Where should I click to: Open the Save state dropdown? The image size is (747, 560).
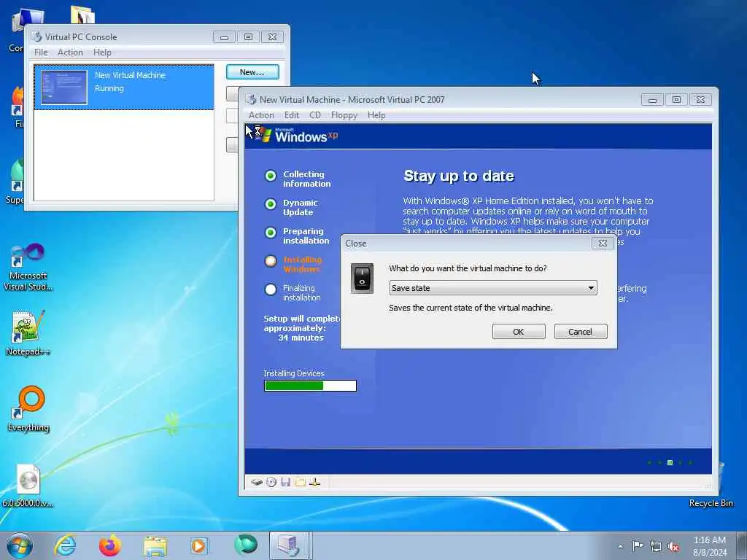point(493,287)
